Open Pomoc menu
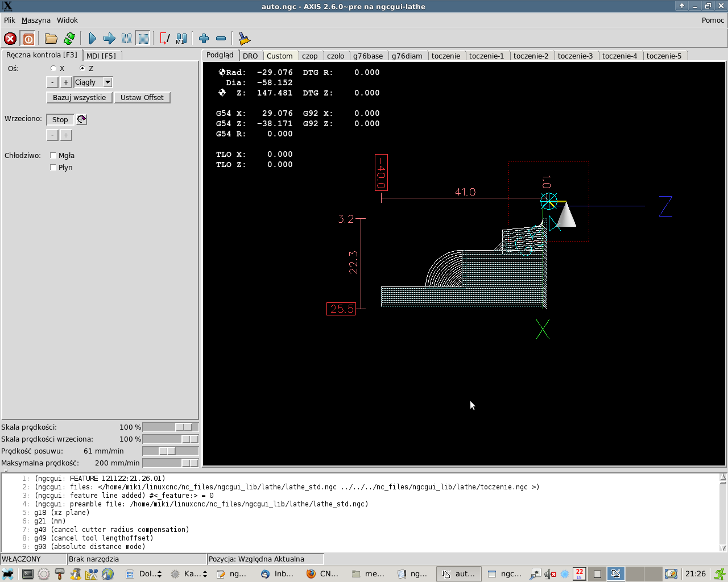 point(713,20)
